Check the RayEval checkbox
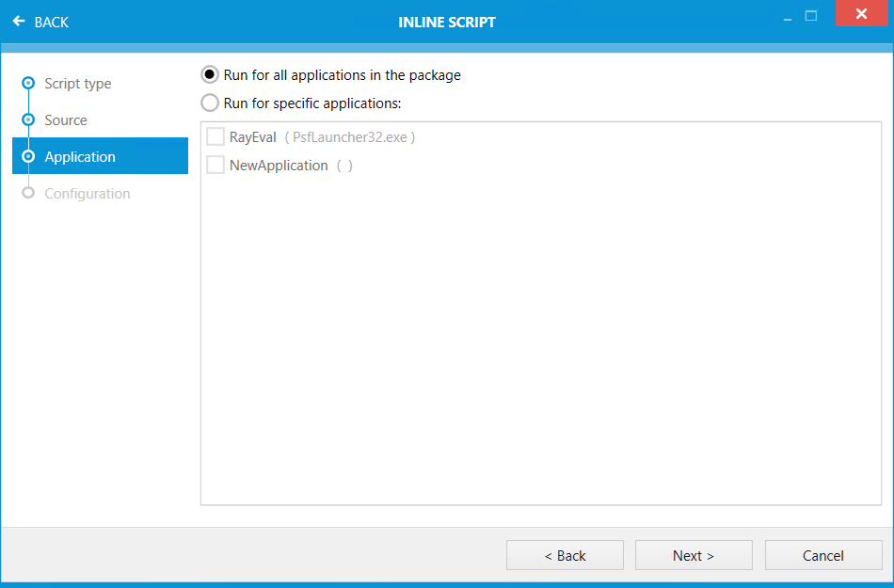894x588 pixels. tap(215, 136)
